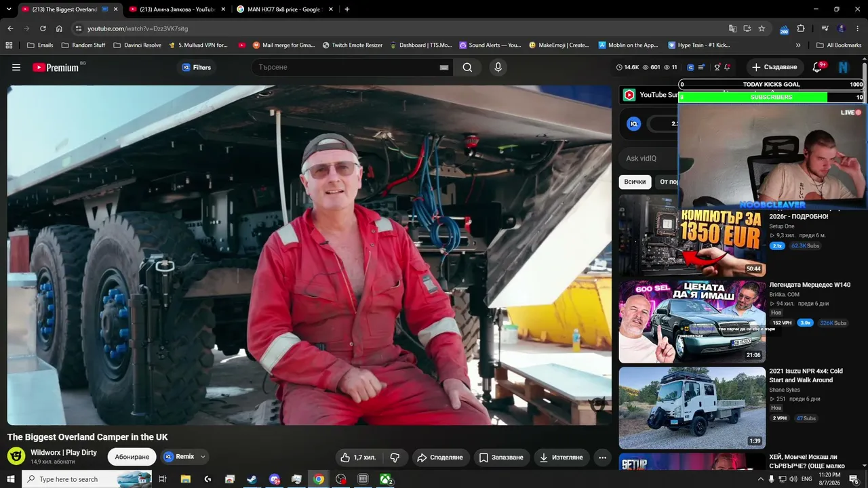Click the Запазване save button

click(x=502, y=457)
